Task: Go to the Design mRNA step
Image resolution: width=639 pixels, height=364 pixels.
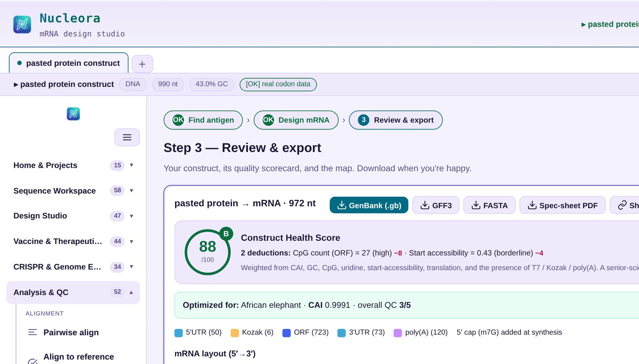Action: click(296, 120)
